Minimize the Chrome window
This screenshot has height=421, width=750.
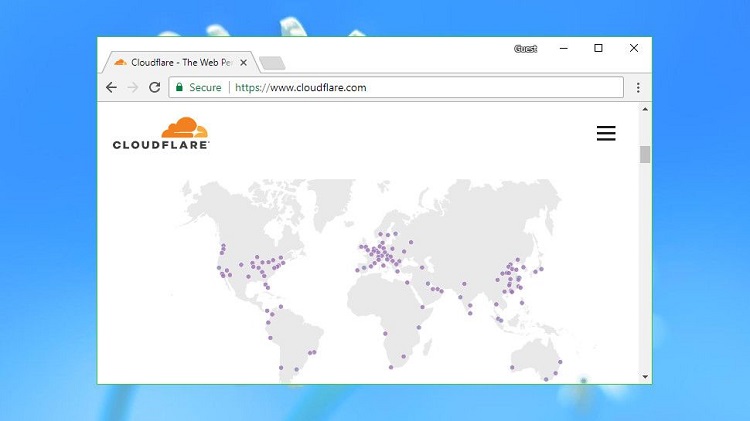tap(564, 48)
